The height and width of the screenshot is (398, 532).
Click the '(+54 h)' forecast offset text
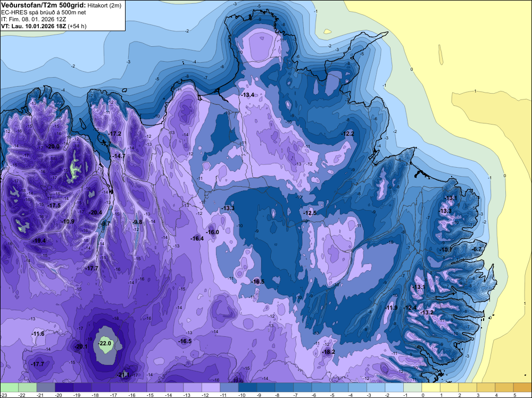pos(77,26)
